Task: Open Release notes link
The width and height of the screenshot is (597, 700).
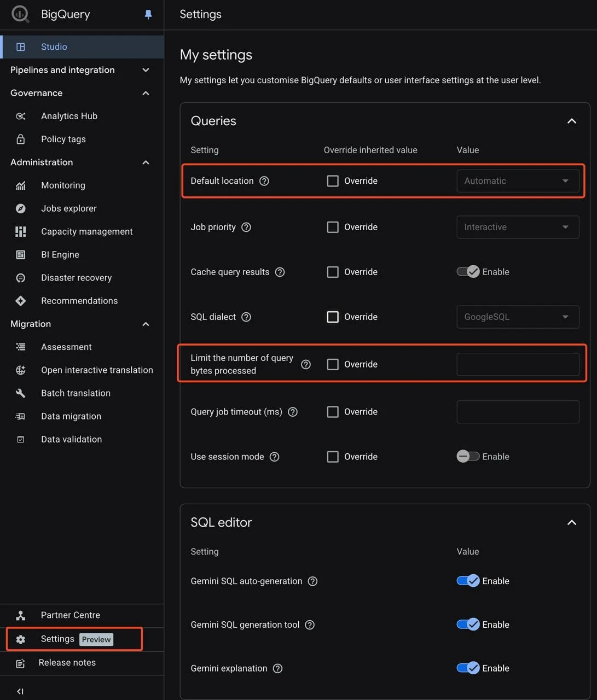Action: click(x=67, y=663)
